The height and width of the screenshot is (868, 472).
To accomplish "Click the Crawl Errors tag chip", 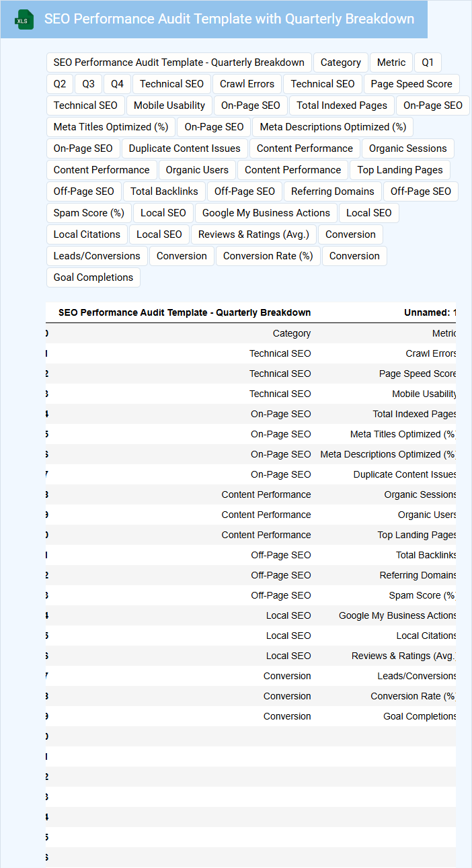I will tap(247, 84).
